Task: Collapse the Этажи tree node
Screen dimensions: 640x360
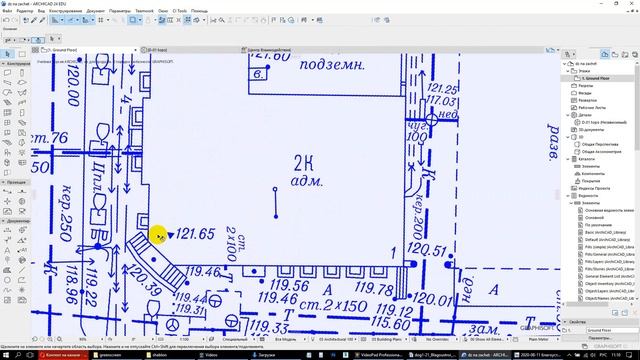Action: pyautogui.click(x=568, y=71)
